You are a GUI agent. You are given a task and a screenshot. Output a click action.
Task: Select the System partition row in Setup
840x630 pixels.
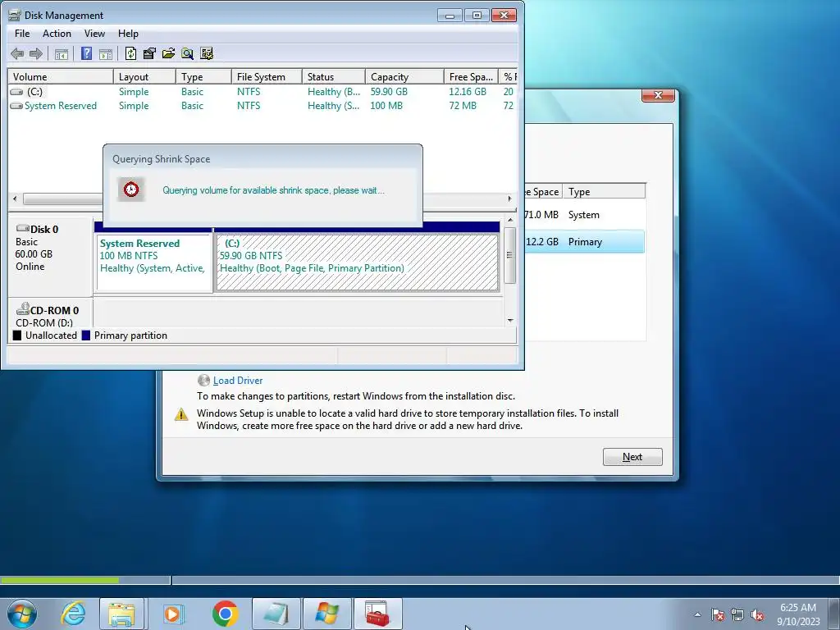(585, 215)
